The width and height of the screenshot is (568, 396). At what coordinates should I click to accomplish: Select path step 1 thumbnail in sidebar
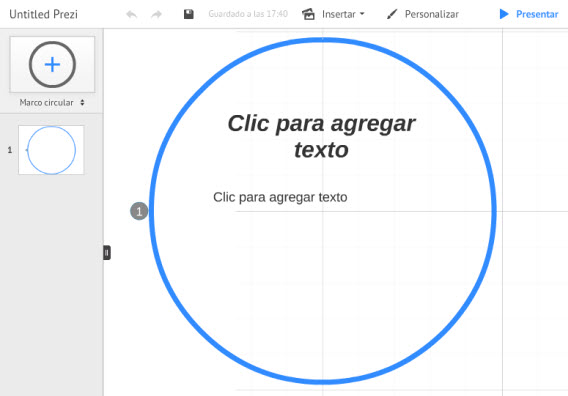[x=51, y=150]
